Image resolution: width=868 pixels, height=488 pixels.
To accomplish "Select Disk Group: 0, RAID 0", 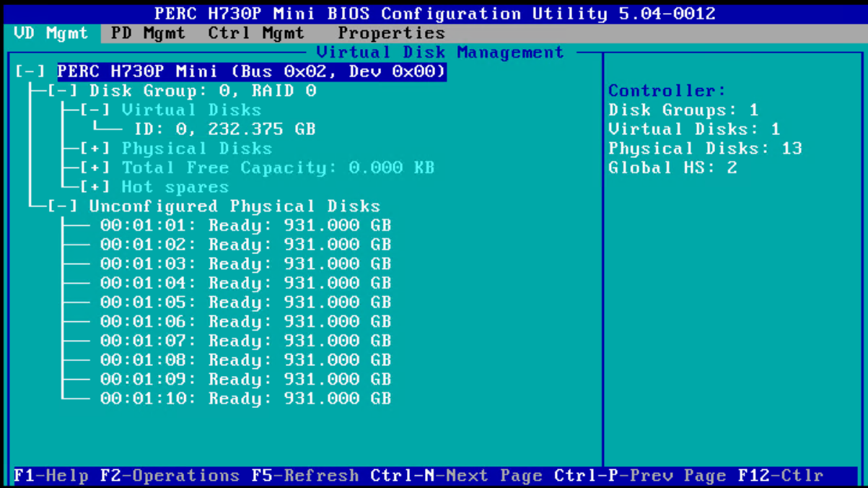I will click(203, 91).
